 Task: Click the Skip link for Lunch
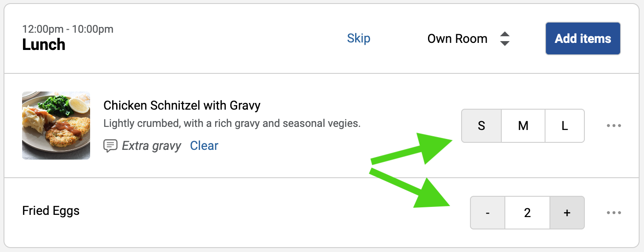(x=359, y=38)
